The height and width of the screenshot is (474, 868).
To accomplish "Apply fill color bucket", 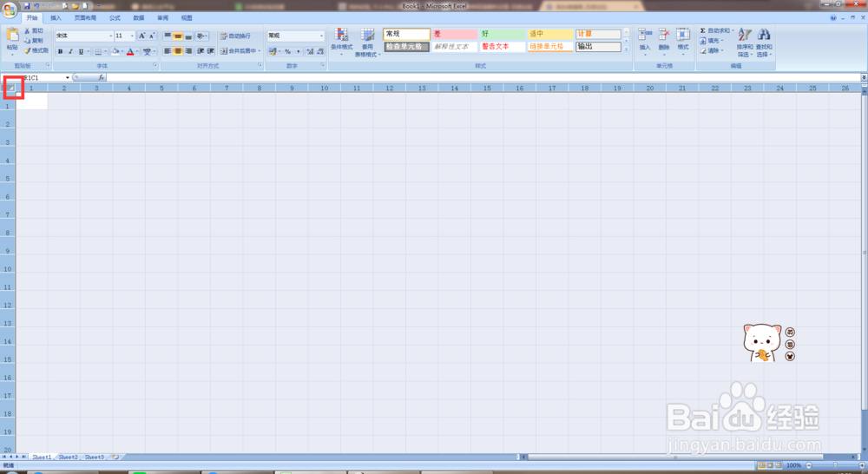I will [x=115, y=51].
